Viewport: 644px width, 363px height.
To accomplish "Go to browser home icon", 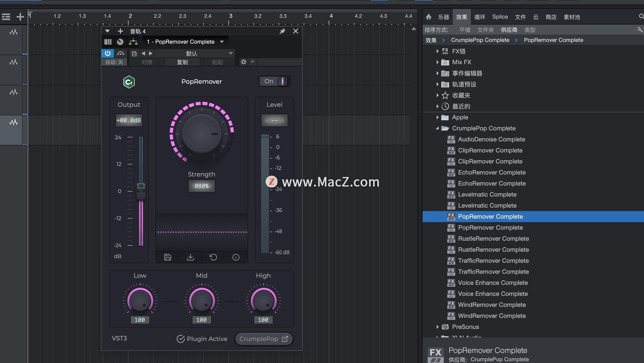I will (x=429, y=17).
